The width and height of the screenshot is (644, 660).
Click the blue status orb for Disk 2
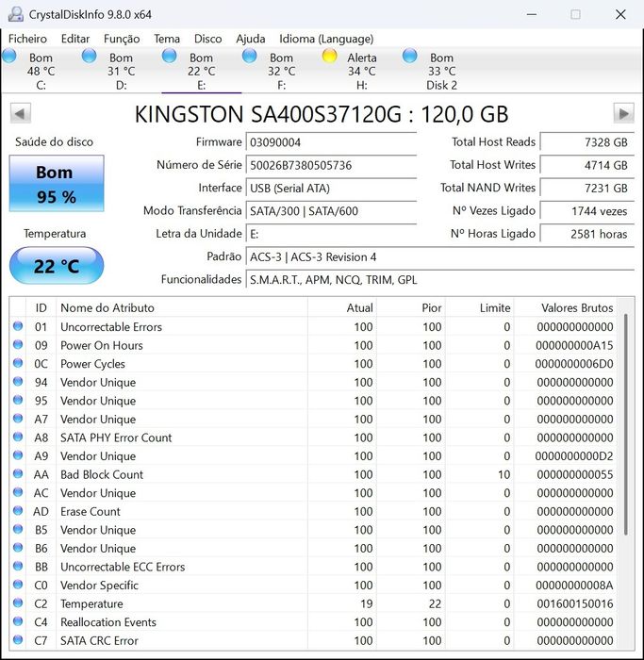tap(409, 56)
